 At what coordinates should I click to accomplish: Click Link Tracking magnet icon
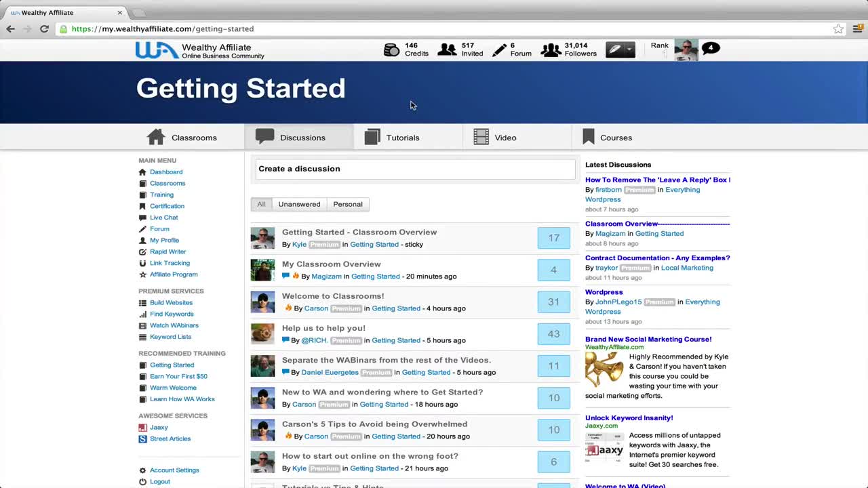click(x=142, y=263)
